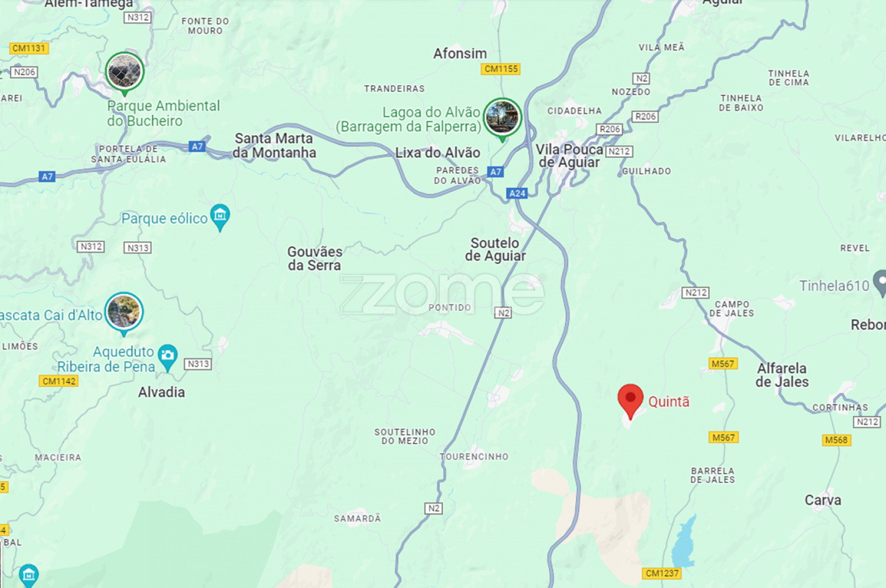886x588 pixels.
Task: Click the Vila Pouca de Aguiar label
Action: tap(569, 156)
